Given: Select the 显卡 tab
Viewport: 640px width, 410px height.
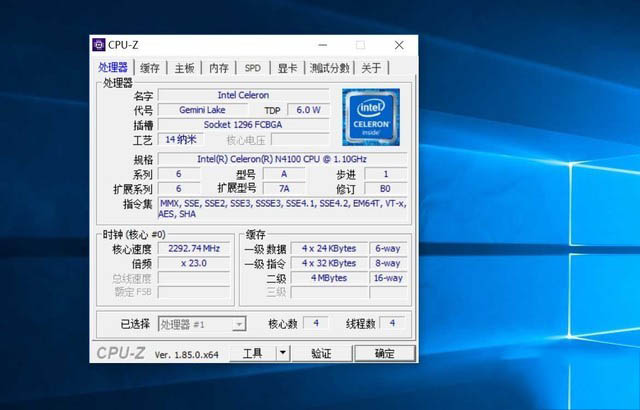Looking at the screenshot, I should point(287,68).
